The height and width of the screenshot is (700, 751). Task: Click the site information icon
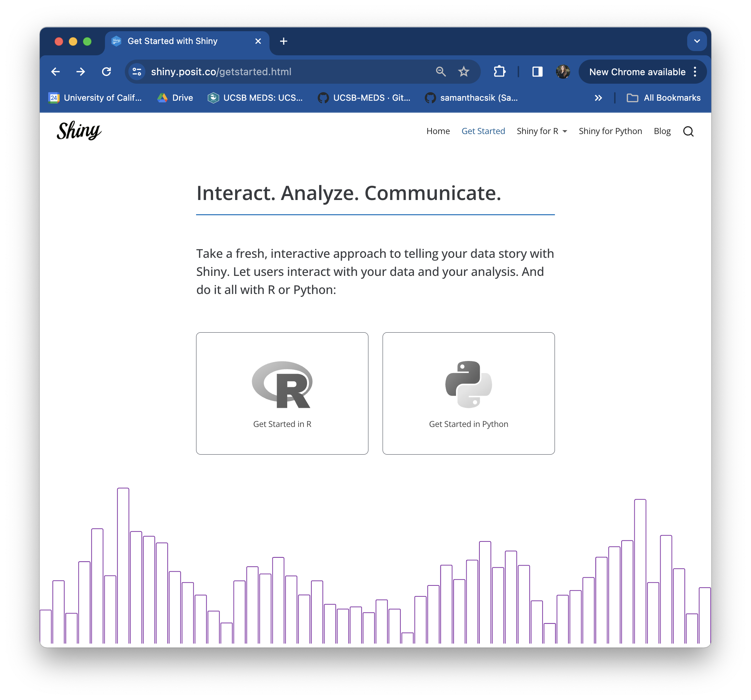point(137,71)
